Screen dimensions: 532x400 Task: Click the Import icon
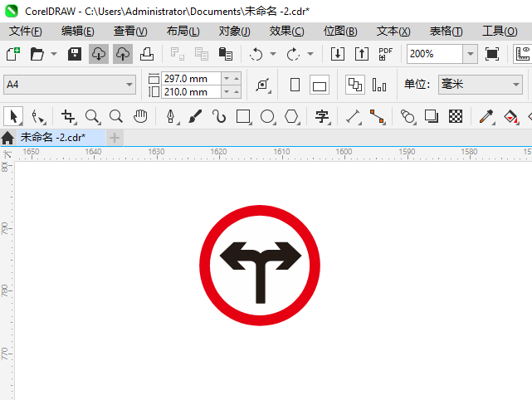pos(338,54)
